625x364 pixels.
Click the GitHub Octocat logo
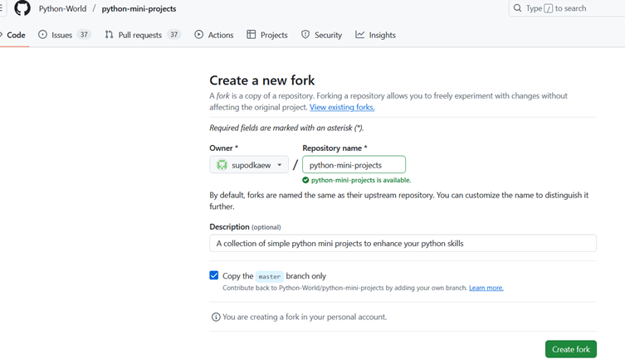[22, 8]
